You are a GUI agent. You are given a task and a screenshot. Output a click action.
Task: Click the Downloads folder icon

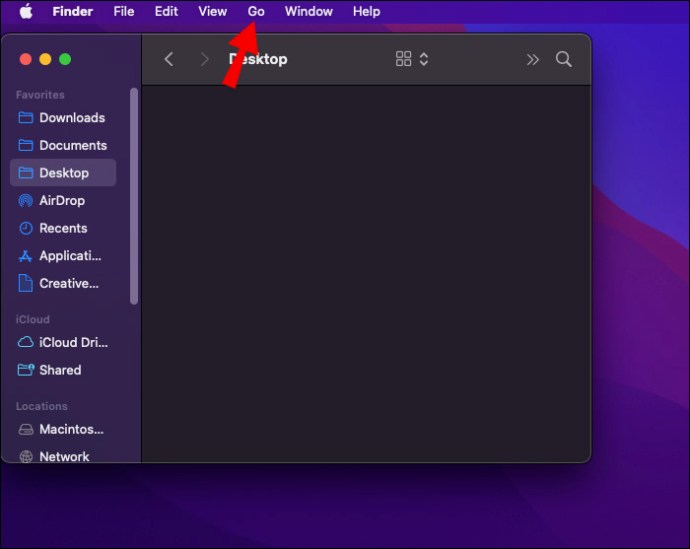[x=26, y=117]
